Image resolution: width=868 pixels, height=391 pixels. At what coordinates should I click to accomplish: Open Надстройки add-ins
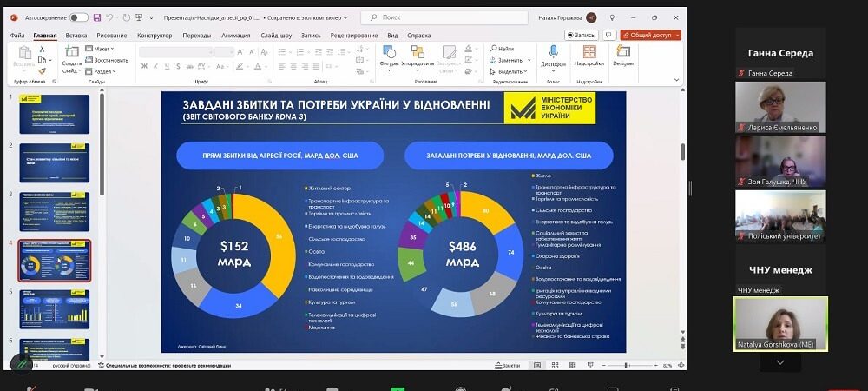point(589,56)
